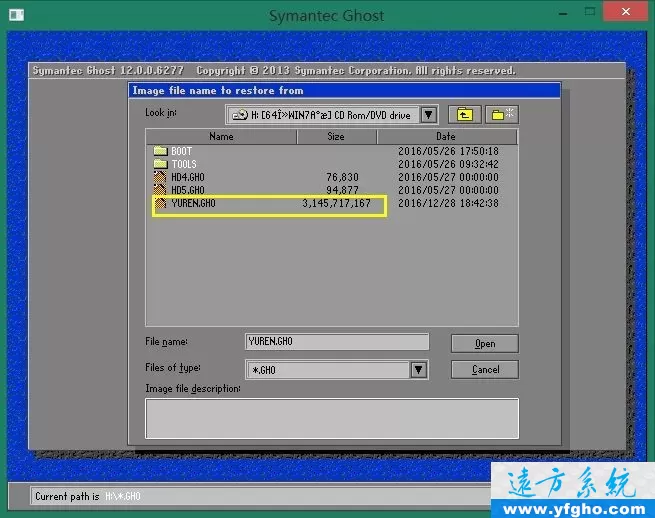655x518 pixels.
Task: Select the BOOT folder icon
Action: [160, 151]
